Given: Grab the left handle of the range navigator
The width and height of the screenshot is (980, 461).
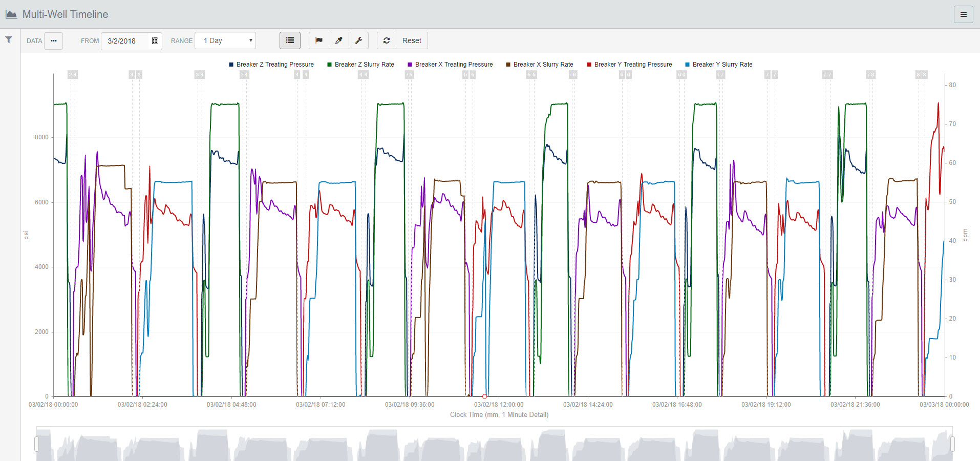Looking at the screenshot, I should pos(37,444).
